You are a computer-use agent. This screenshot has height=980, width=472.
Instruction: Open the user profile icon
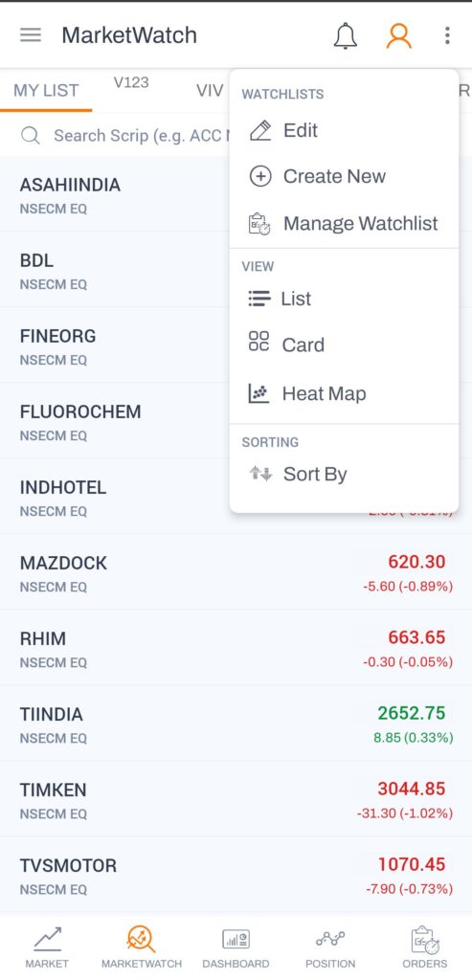click(398, 35)
